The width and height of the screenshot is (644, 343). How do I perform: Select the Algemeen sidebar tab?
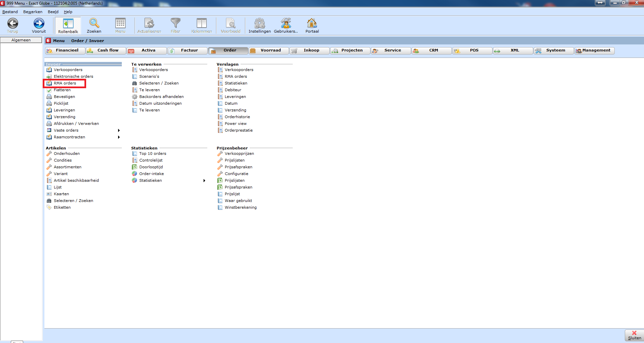click(x=21, y=40)
